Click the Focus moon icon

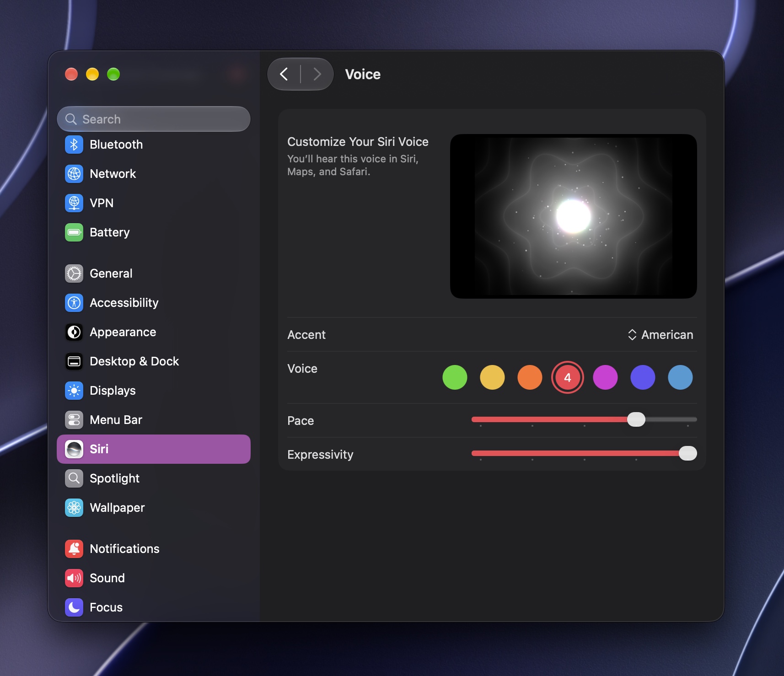74,607
